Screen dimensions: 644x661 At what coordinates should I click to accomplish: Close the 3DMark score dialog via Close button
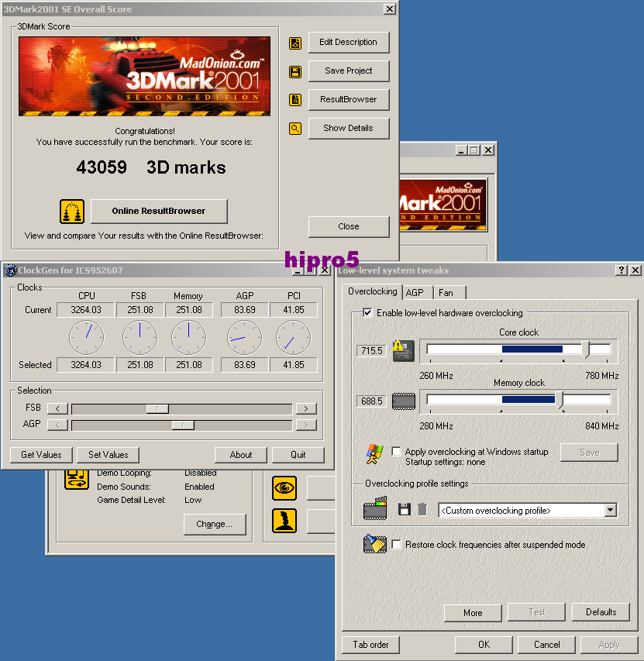(348, 226)
